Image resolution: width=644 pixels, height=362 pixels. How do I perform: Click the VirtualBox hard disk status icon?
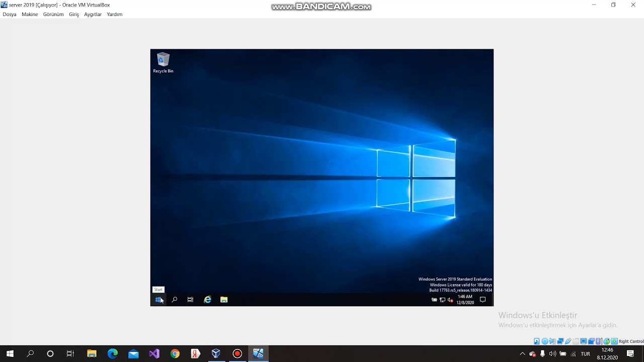[536, 341]
